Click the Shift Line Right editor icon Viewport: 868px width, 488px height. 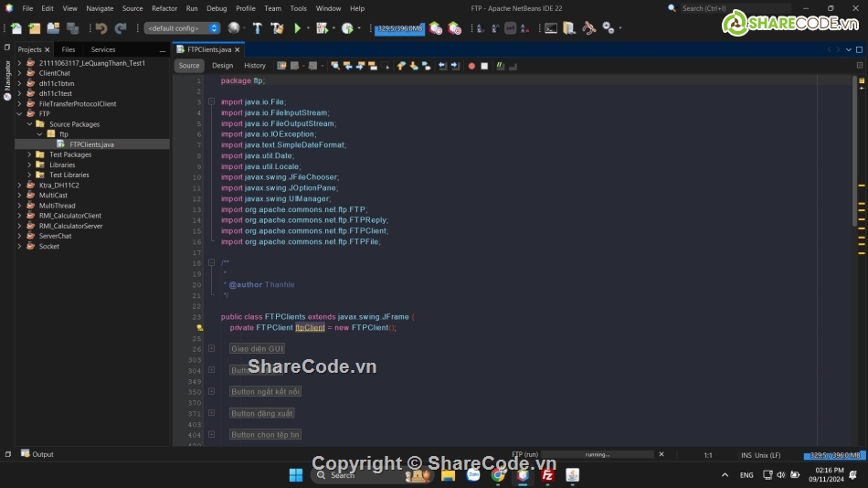(455, 66)
